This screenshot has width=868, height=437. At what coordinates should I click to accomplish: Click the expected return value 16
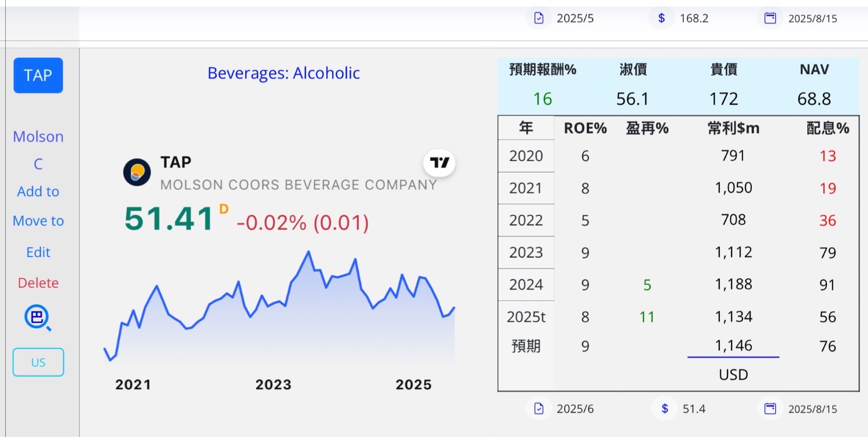coord(543,99)
